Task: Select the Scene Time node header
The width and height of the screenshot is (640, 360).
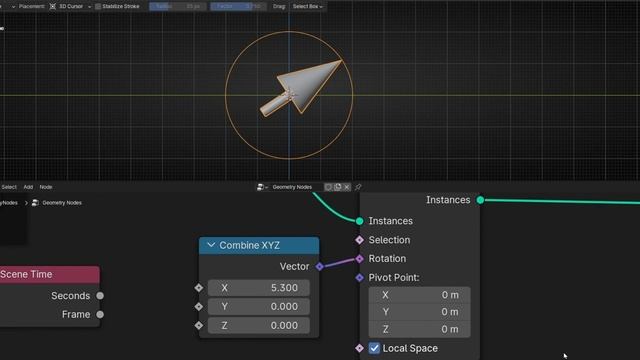Action: 49,274
